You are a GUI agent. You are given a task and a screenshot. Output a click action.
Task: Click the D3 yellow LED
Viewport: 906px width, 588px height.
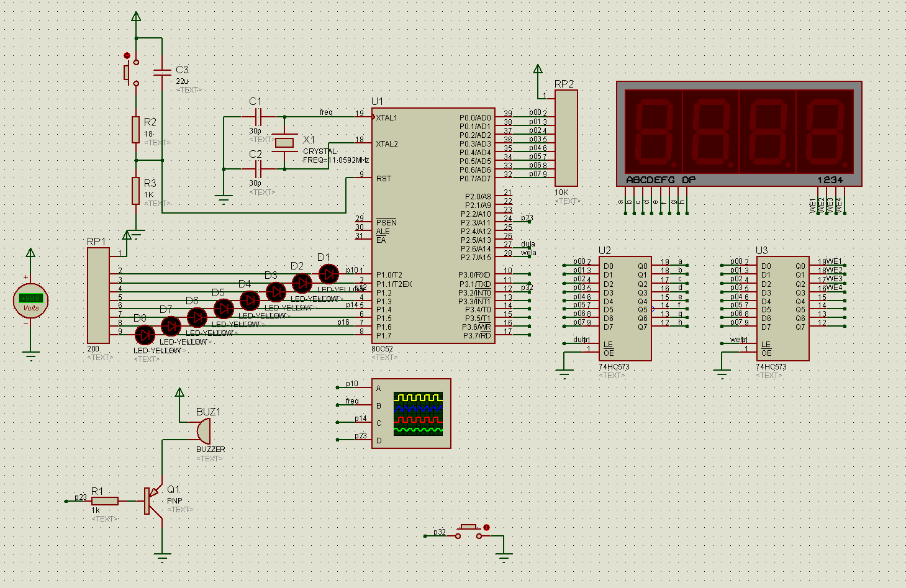(x=276, y=292)
